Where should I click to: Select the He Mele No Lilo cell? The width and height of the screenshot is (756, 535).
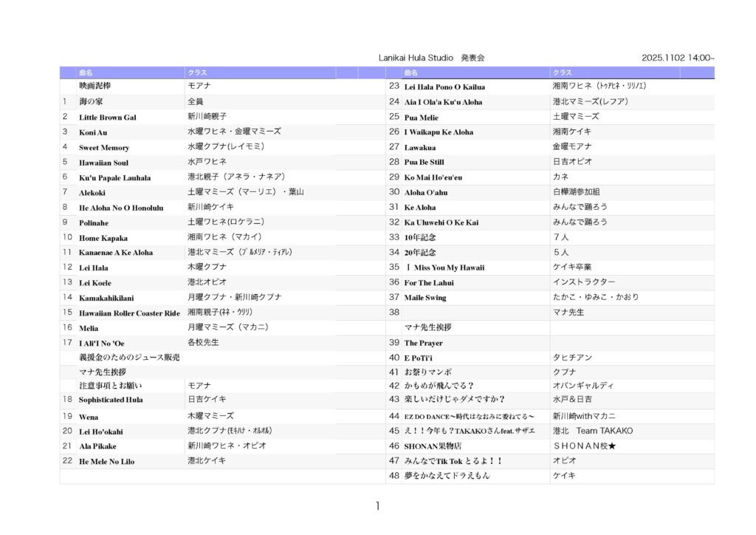pos(107,462)
